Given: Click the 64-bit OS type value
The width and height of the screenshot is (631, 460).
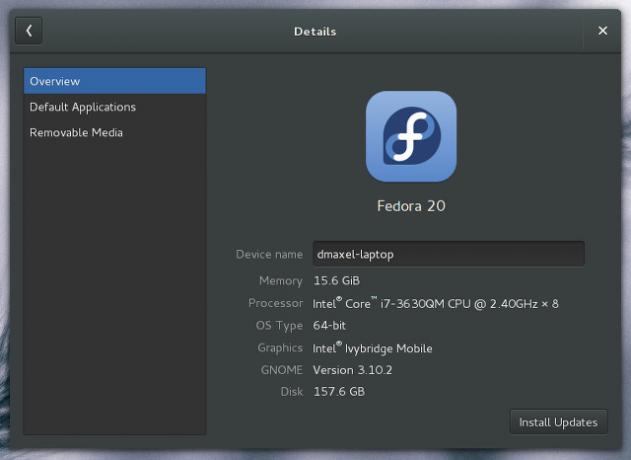Looking at the screenshot, I should tap(329, 325).
